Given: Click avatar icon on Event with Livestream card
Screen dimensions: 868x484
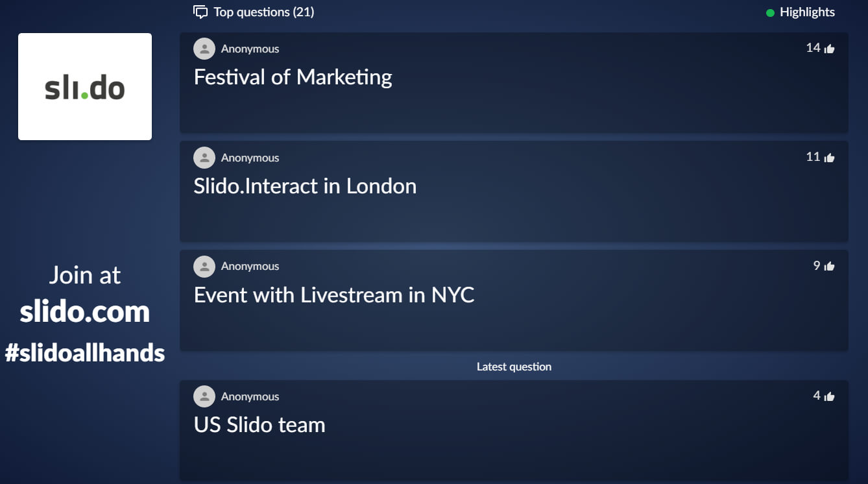Looking at the screenshot, I should click(204, 266).
